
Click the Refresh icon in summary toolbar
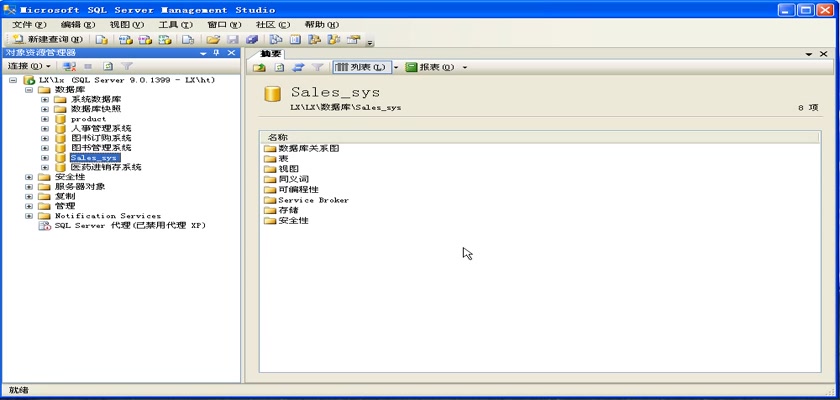coord(279,67)
